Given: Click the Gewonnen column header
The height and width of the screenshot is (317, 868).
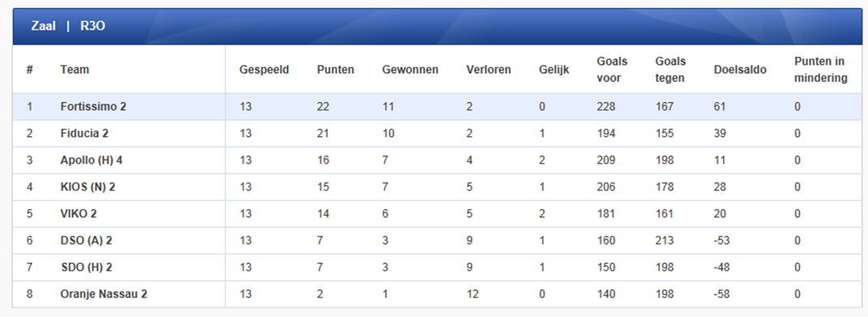Looking at the screenshot, I should pyautogui.click(x=410, y=70).
